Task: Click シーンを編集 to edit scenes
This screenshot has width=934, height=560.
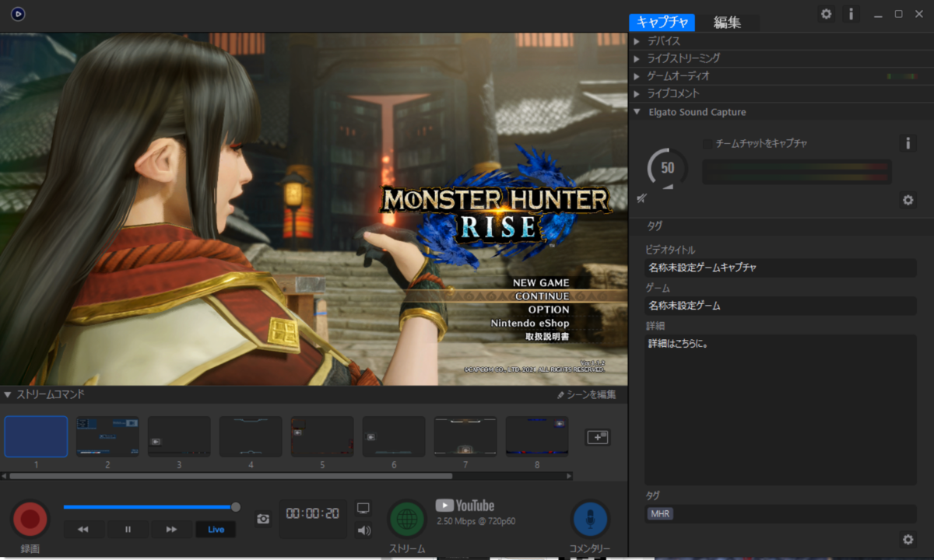Action: click(587, 395)
